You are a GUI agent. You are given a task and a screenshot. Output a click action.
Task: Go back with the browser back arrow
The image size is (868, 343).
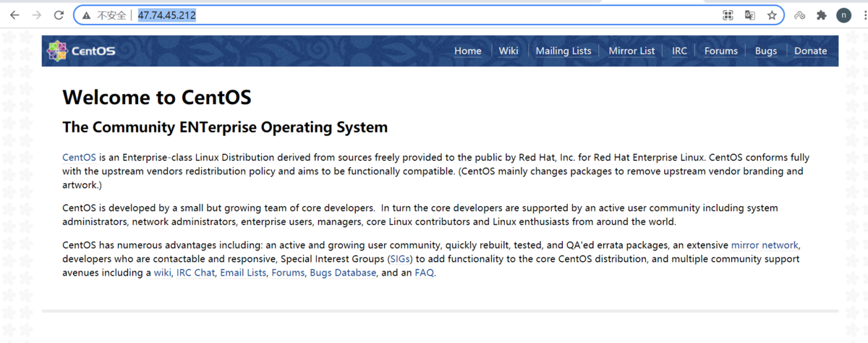point(14,15)
